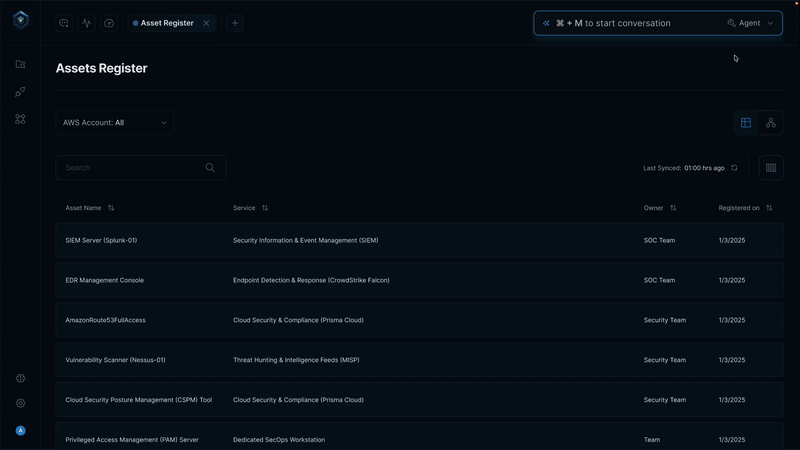Open the folder search icon in sidebar

tap(20, 64)
